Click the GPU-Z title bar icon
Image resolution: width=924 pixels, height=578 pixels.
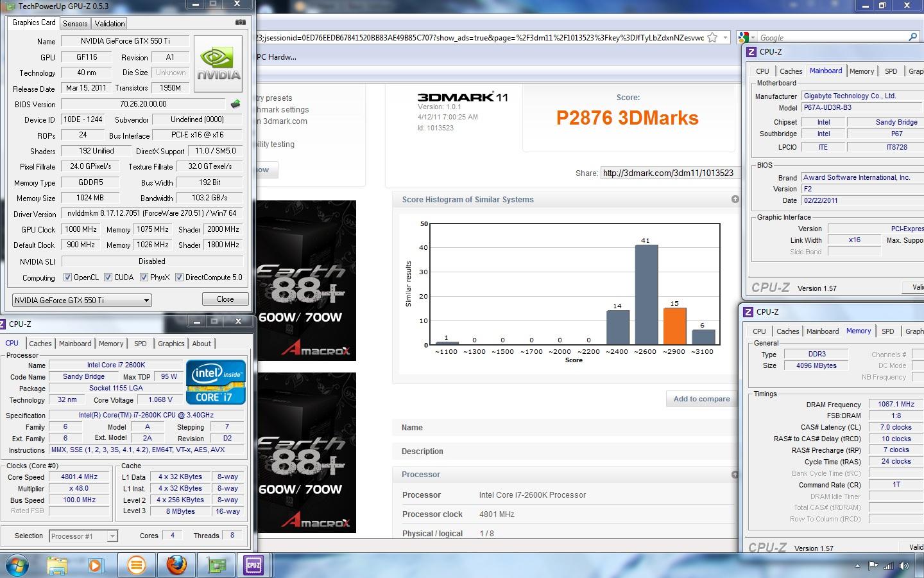[x=10, y=6]
